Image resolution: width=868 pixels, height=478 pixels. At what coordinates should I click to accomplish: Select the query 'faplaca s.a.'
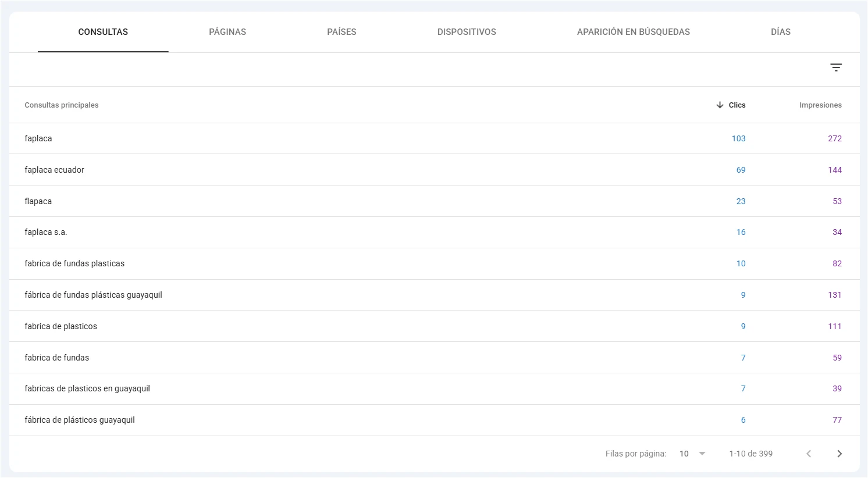click(x=46, y=232)
